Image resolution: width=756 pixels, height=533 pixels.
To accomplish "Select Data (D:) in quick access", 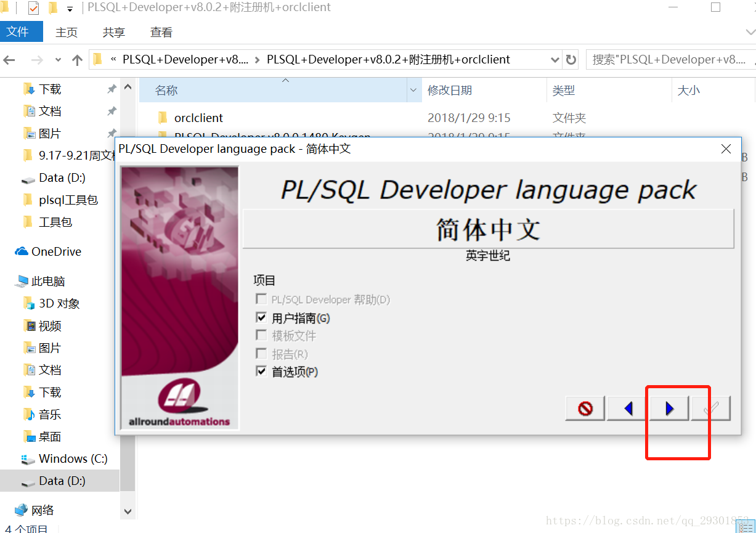I will click(62, 178).
